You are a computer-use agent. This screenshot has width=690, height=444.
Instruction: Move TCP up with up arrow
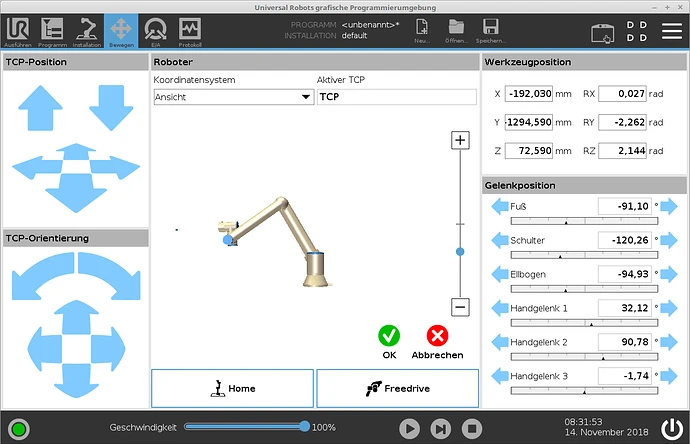click(40, 108)
